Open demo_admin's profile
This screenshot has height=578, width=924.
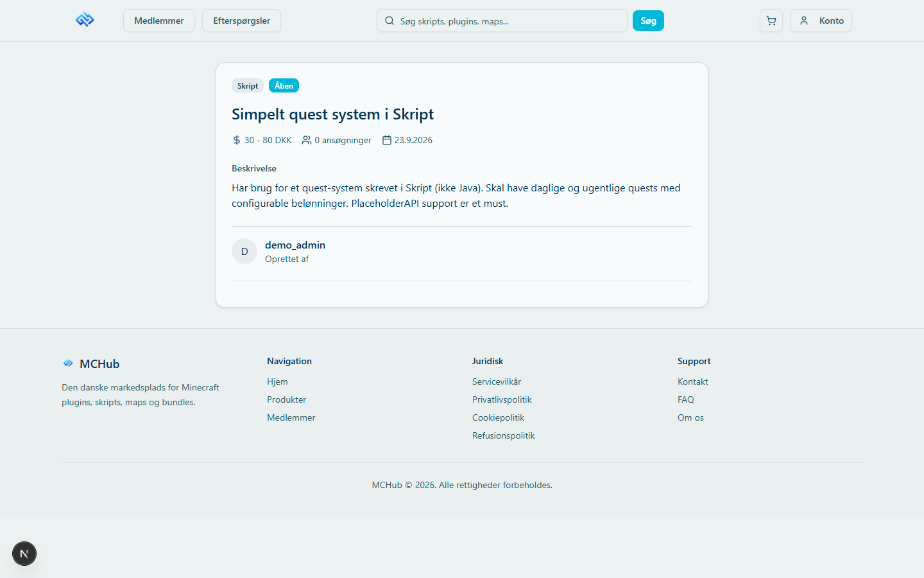tap(295, 245)
